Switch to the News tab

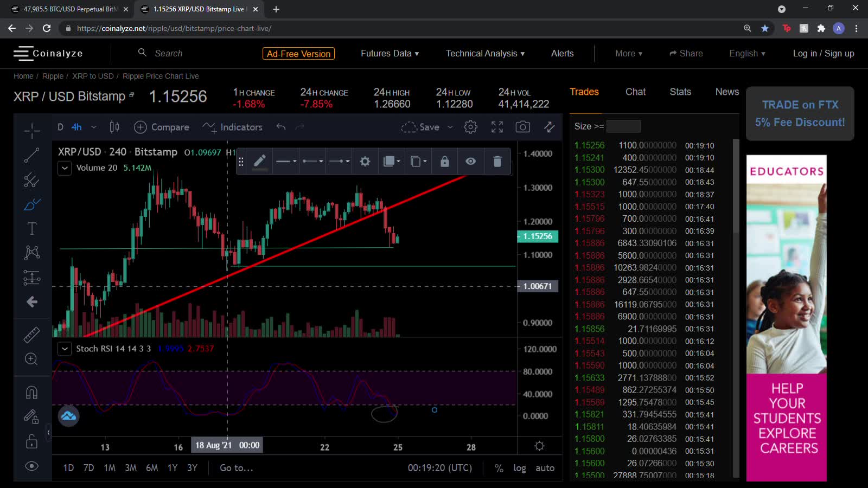(x=727, y=92)
